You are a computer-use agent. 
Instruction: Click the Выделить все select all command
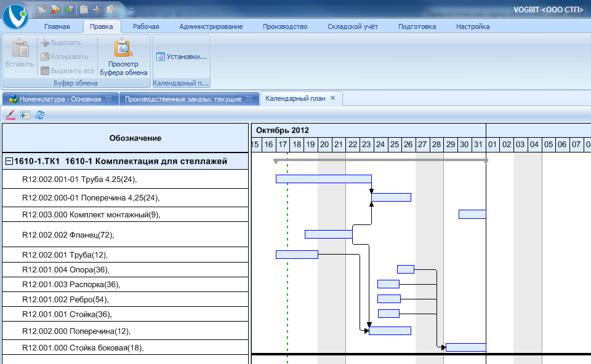click(x=68, y=71)
